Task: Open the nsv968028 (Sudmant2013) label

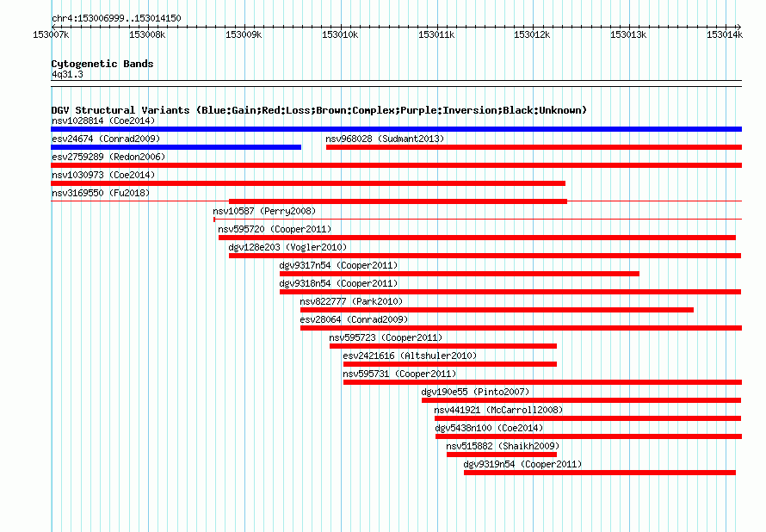Action: point(385,139)
